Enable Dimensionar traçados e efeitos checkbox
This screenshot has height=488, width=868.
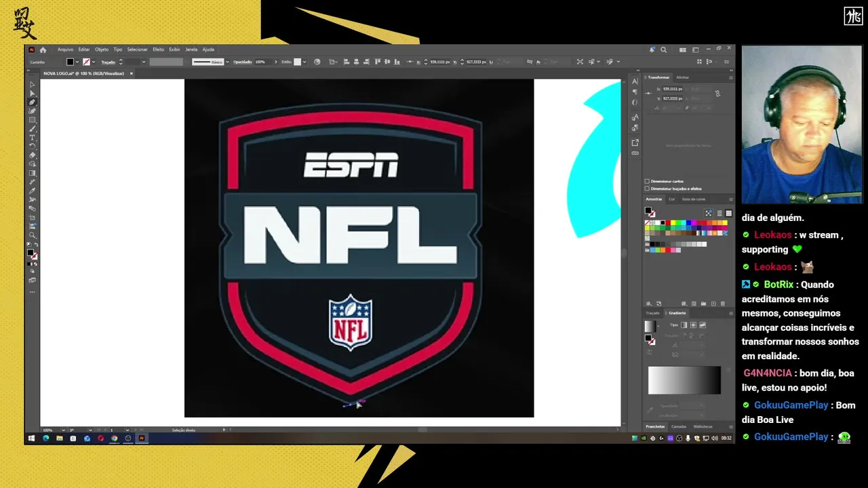pyautogui.click(x=647, y=188)
